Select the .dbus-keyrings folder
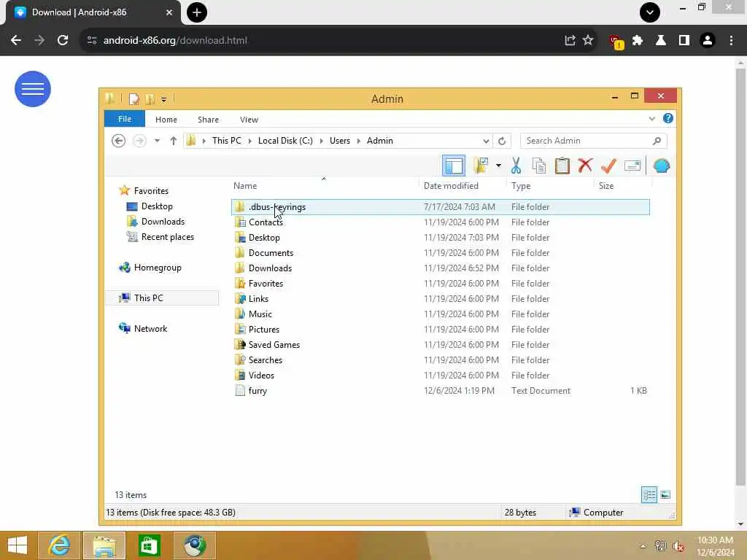Image resolution: width=747 pixels, height=560 pixels. [x=440, y=207]
